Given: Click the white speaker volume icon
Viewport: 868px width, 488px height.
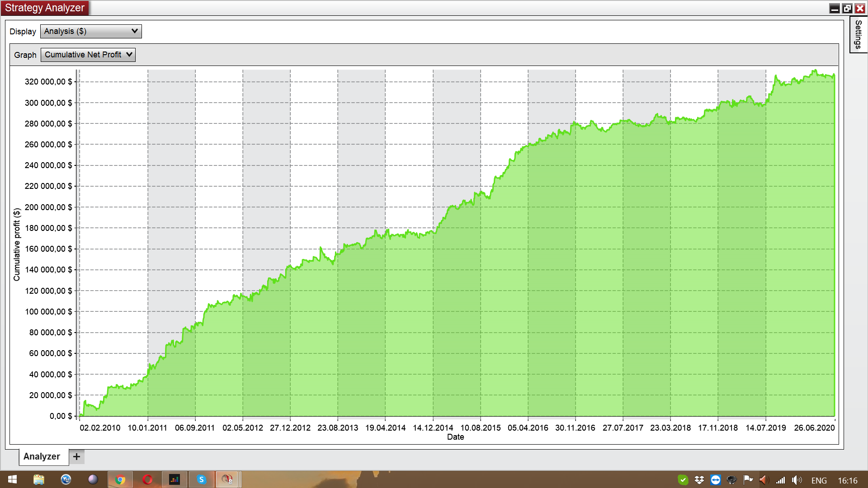Looking at the screenshot, I should (797, 480).
